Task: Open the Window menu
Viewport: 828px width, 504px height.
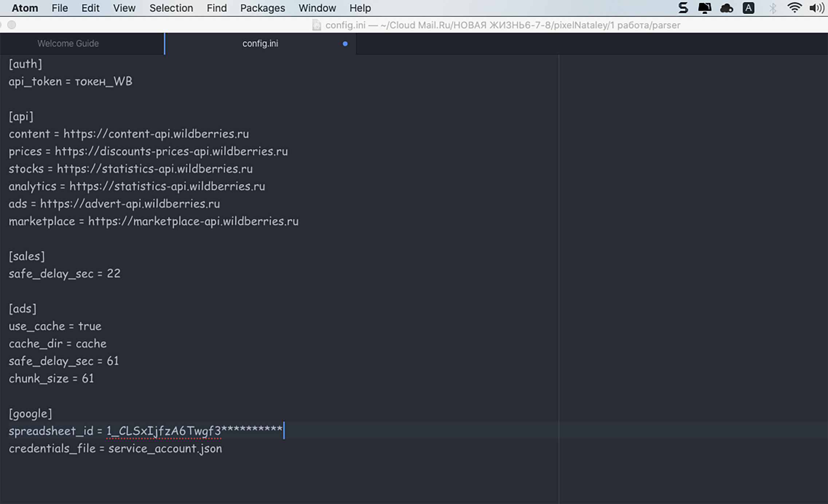Action: 317,8
